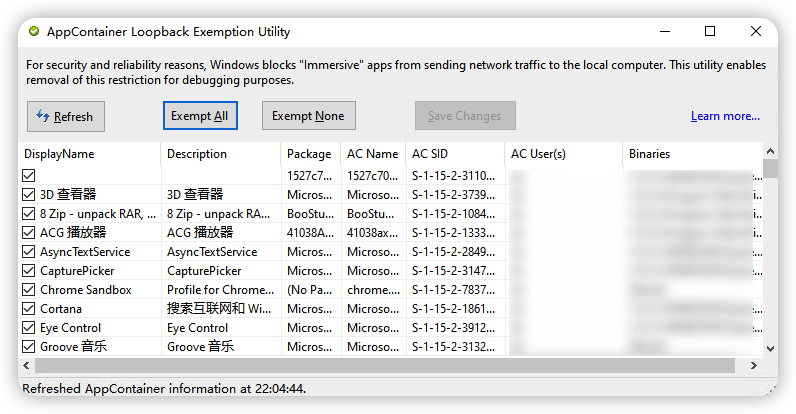This screenshot has height=414, width=796.
Task: Click the Description column header
Action: click(x=220, y=154)
